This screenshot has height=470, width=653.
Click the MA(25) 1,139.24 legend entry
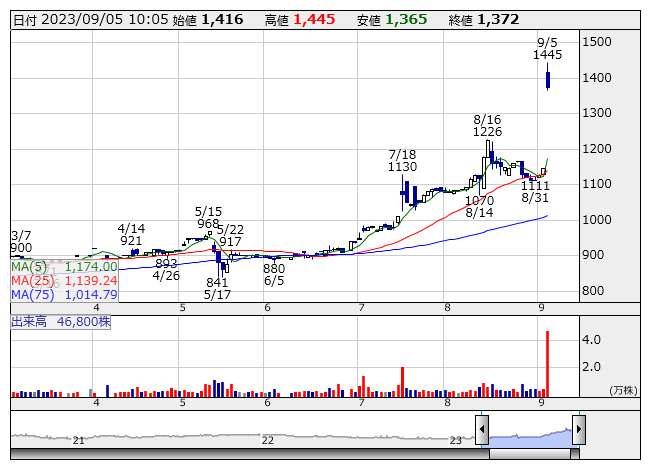click(x=64, y=281)
